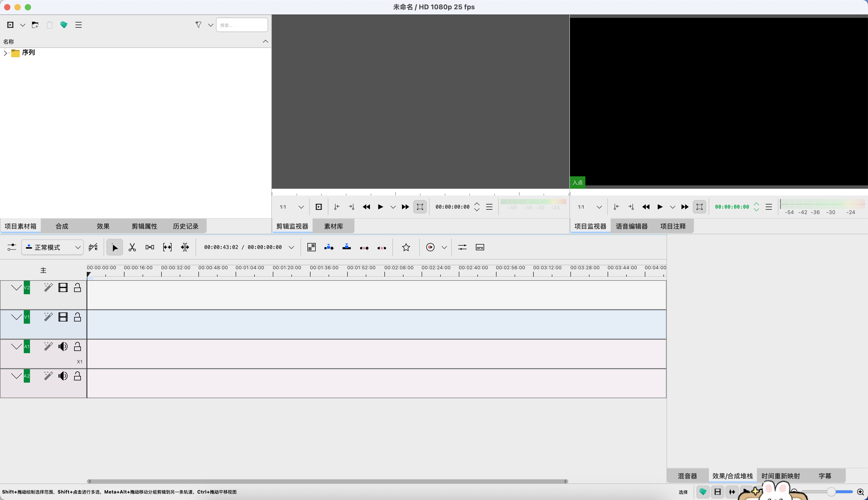Activate the spacer tool in timeline toolbar
Screen dimensions: 868x500
(x=150, y=247)
